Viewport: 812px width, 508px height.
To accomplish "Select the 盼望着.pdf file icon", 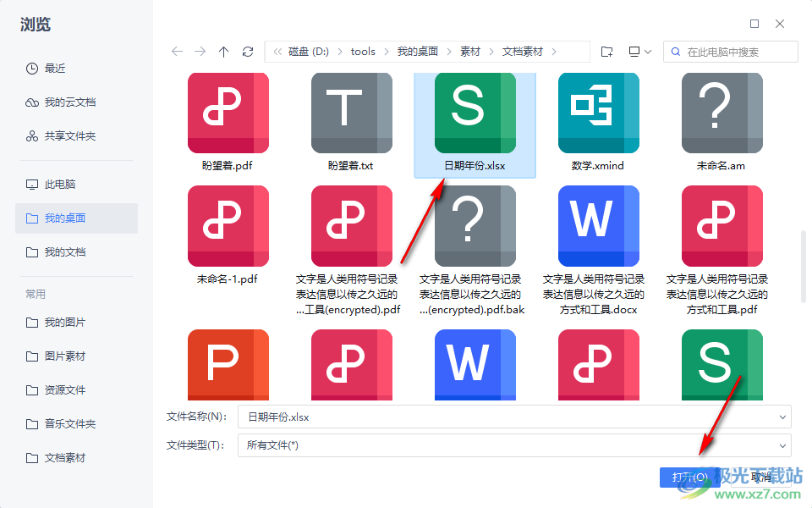I will click(228, 113).
